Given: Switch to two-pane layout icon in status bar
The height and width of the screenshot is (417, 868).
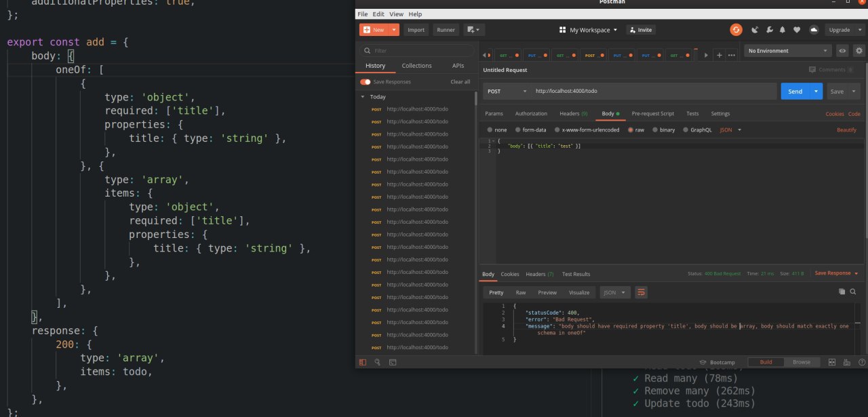Looking at the screenshot, I should (832, 362).
